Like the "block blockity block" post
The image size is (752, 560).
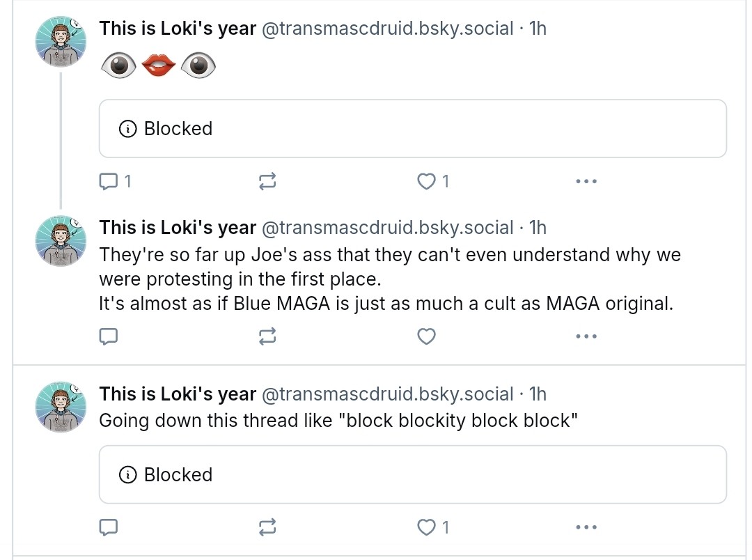click(425, 527)
